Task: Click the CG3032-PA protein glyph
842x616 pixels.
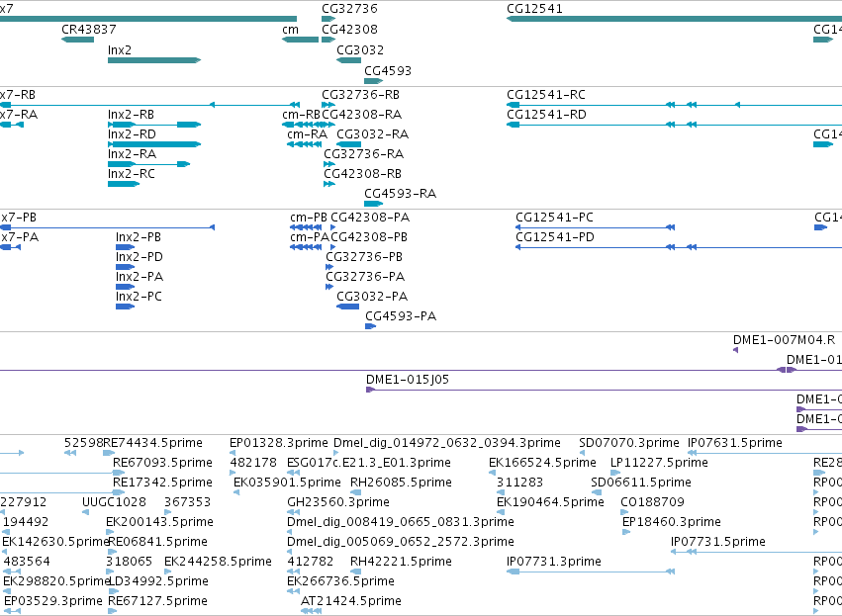Action: (x=348, y=307)
